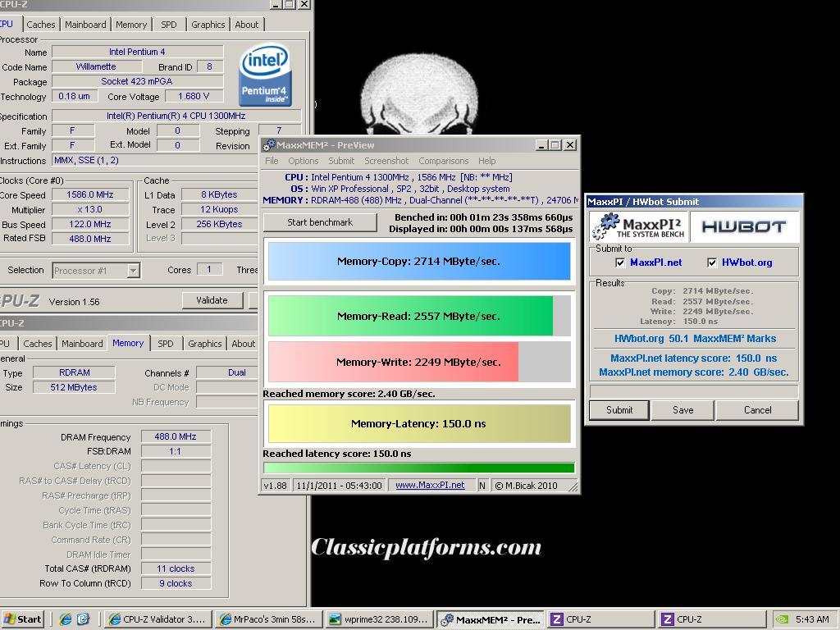
Task: Open wprime32 image in taskbar
Action: coord(379,619)
